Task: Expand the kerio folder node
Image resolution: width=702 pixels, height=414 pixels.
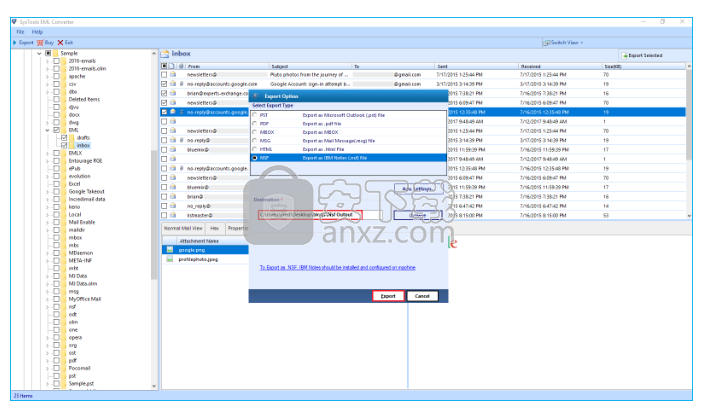Action: click(47, 207)
